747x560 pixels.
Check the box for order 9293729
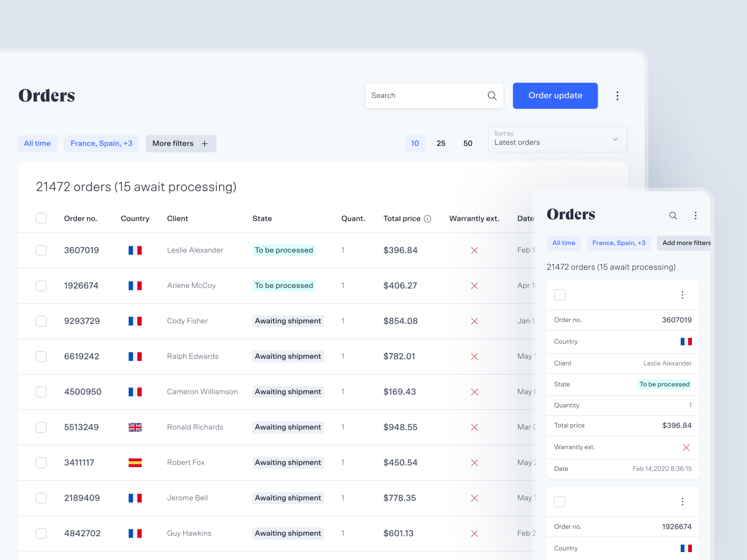click(x=41, y=322)
